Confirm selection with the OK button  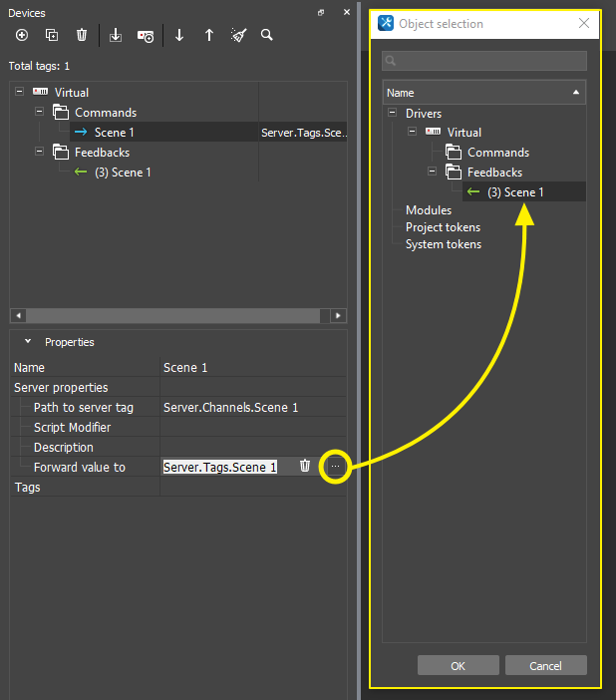pyautogui.click(x=458, y=665)
